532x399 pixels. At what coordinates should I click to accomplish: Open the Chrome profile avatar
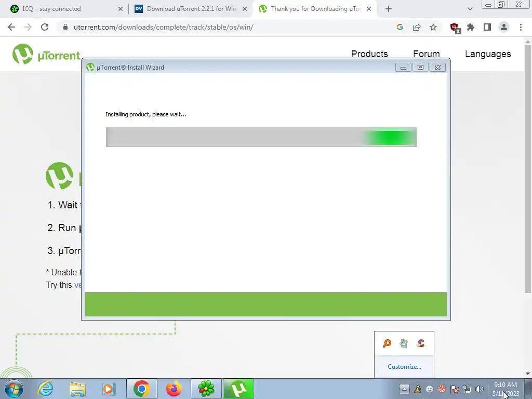[x=504, y=27]
